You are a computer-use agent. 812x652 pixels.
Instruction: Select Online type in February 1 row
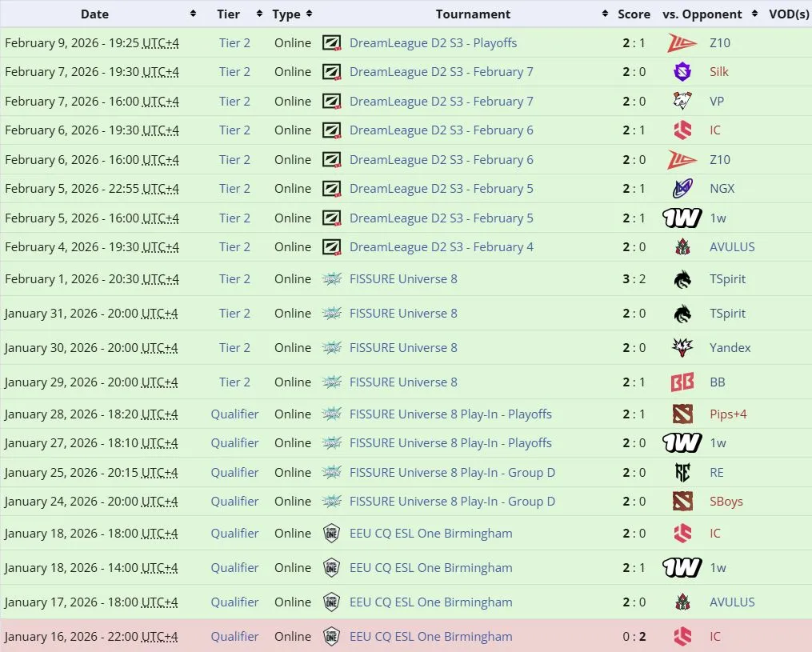pos(293,279)
